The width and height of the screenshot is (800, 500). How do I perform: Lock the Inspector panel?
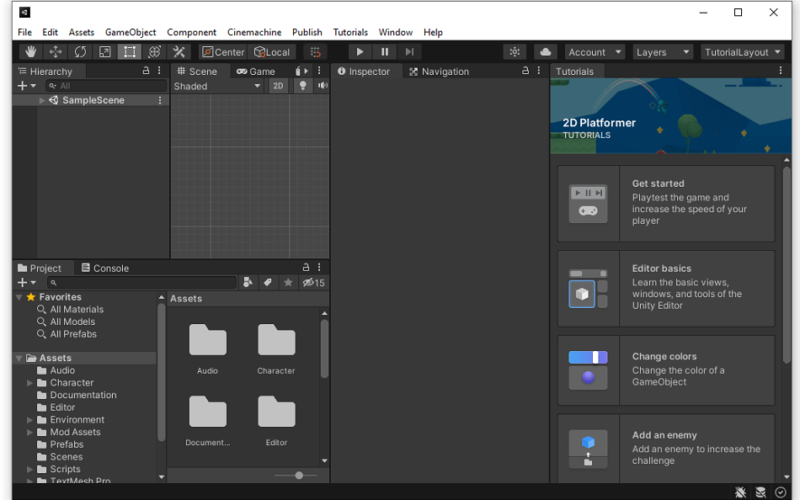click(x=525, y=71)
